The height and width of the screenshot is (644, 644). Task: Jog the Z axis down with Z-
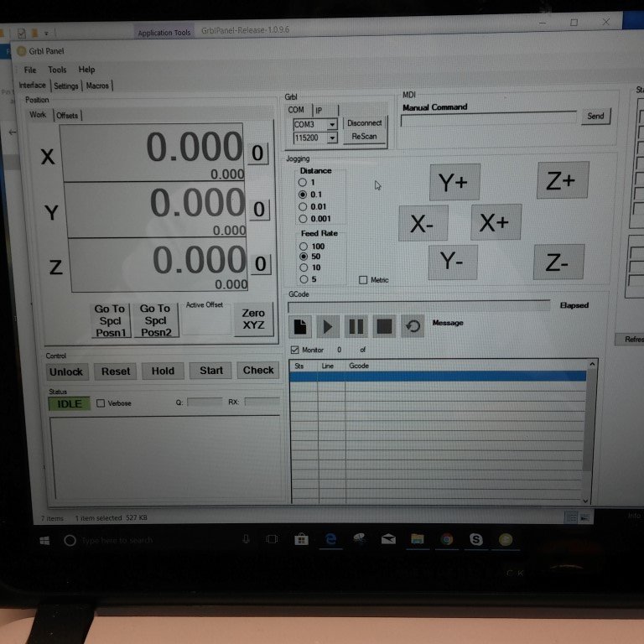tap(558, 262)
